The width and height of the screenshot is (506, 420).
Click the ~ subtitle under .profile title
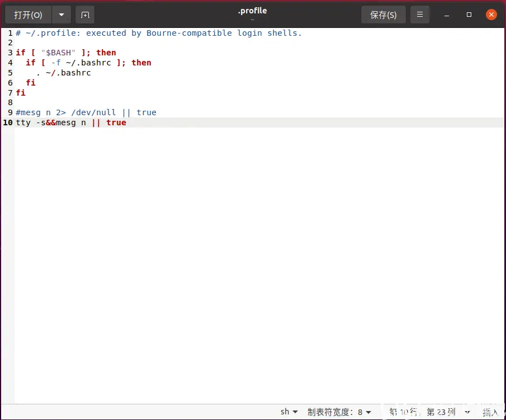pyautogui.click(x=252, y=18)
